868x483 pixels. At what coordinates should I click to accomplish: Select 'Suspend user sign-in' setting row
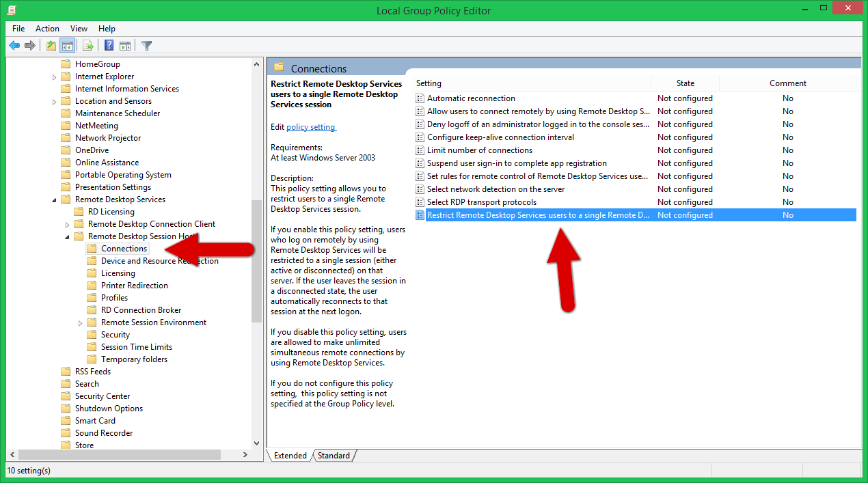635,163
